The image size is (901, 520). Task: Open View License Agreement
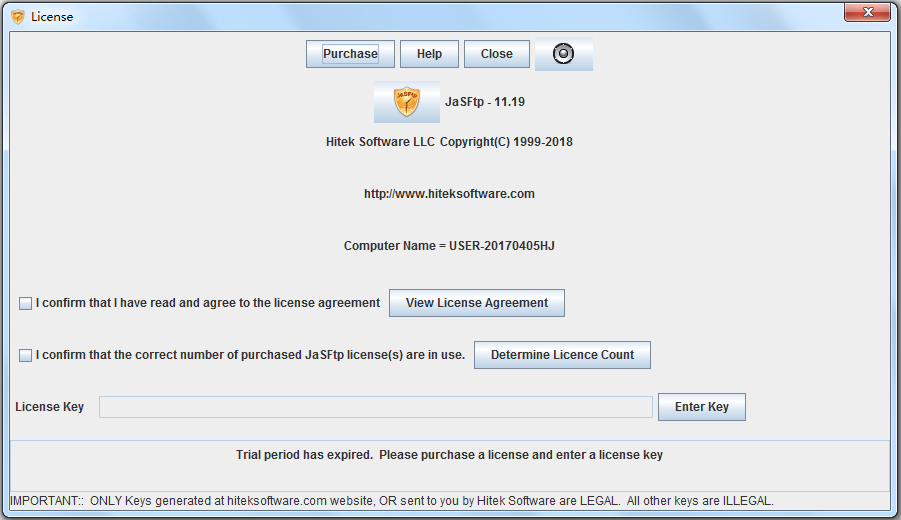(x=477, y=303)
